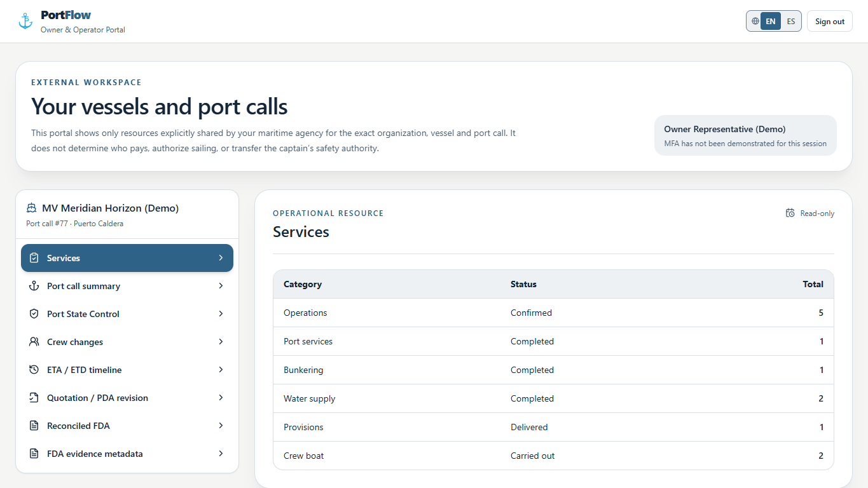Viewport: 868px width, 488px height.
Task: Click the Read-only calendar clock icon
Action: pyautogui.click(x=790, y=213)
